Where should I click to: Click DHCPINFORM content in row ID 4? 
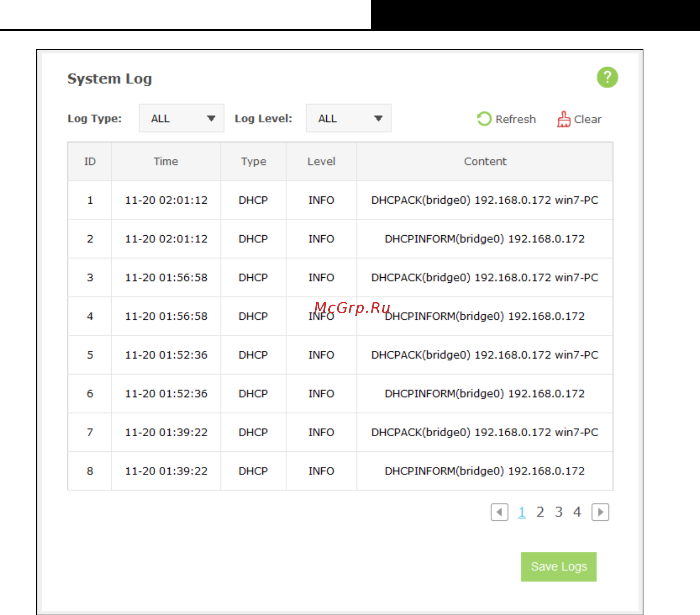(485, 316)
